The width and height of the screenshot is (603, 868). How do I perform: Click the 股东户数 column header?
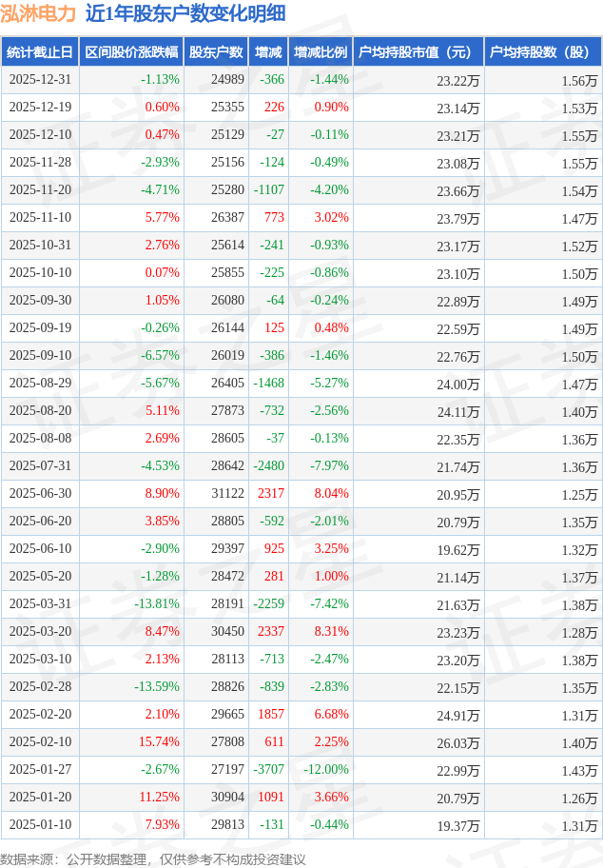(216, 52)
